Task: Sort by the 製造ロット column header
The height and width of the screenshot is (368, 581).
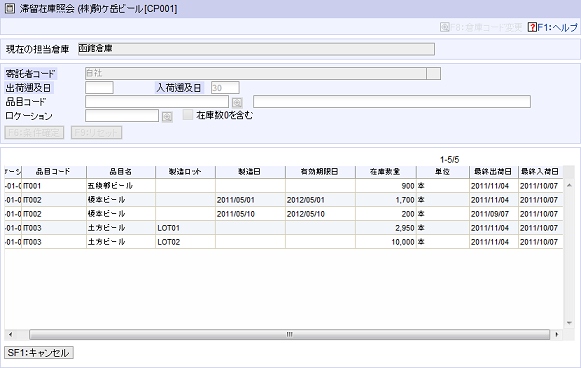Action: click(185, 172)
